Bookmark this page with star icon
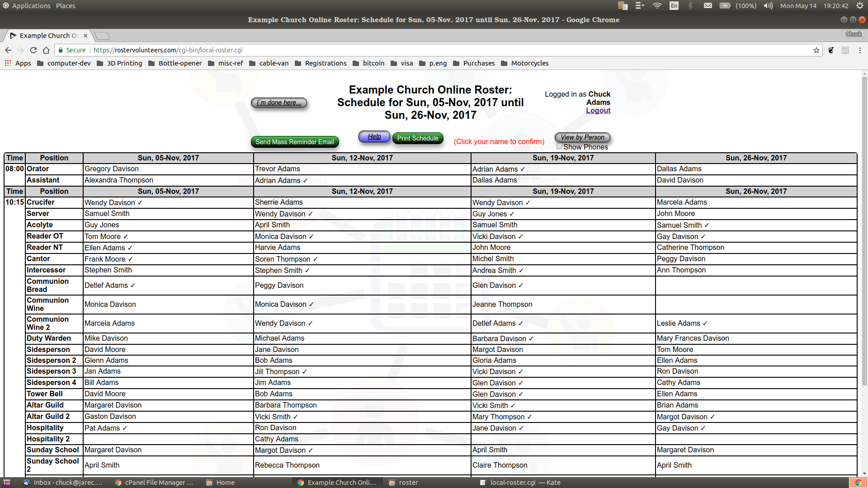The image size is (868, 488). (x=816, y=50)
